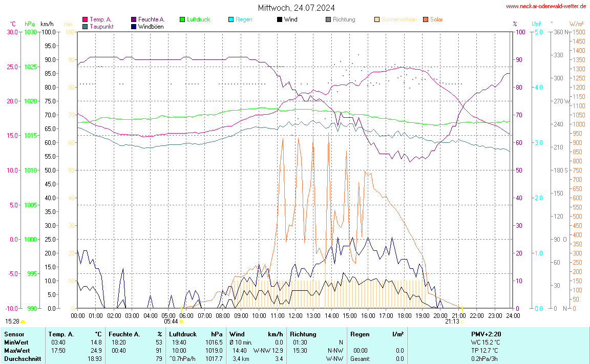The width and height of the screenshot is (590, 364).
Task: Click the green Luftdruck legend square
Action: point(182,19)
